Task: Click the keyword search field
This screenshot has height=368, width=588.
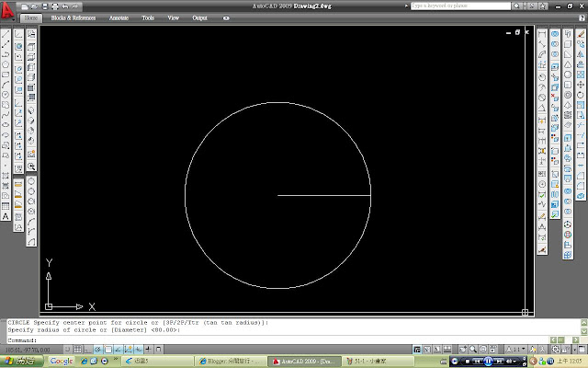Action: (x=460, y=6)
